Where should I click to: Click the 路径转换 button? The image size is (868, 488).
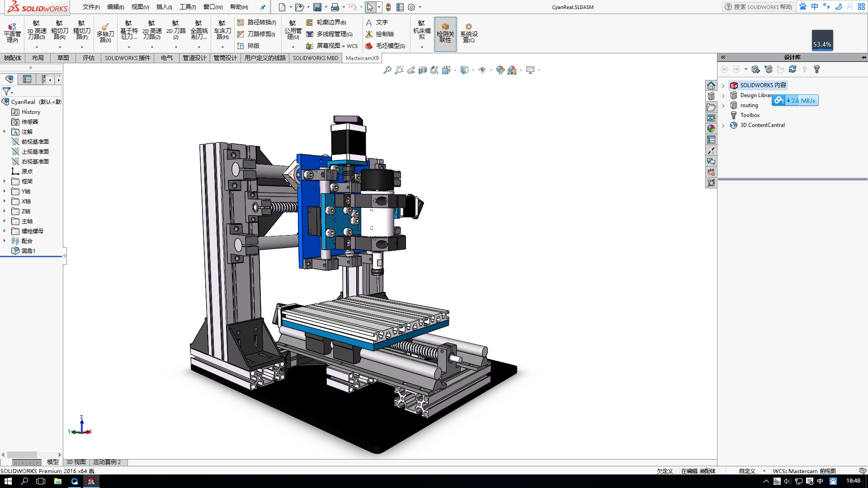click(x=256, y=22)
